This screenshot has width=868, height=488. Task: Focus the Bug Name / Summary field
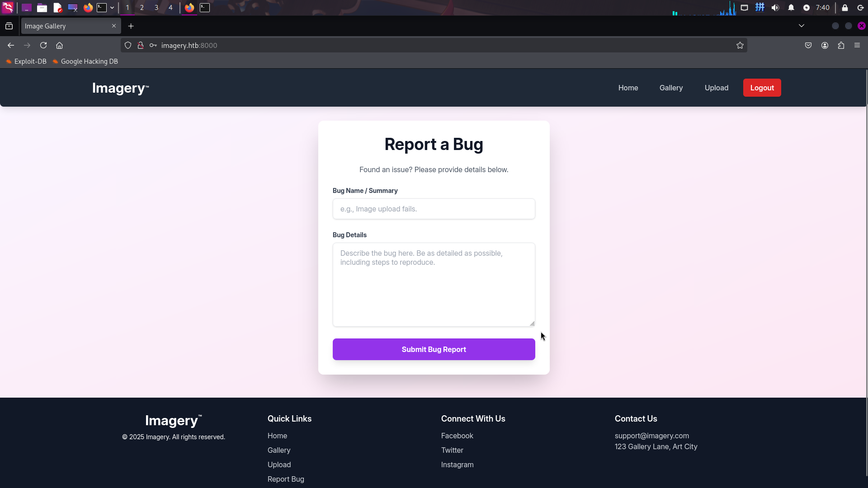434,209
